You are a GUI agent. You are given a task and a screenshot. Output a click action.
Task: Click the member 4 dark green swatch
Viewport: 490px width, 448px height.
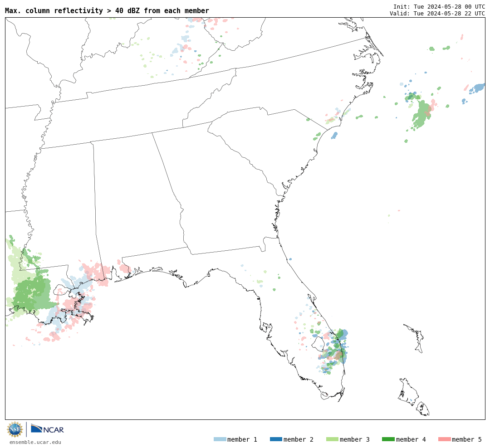[388, 439]
